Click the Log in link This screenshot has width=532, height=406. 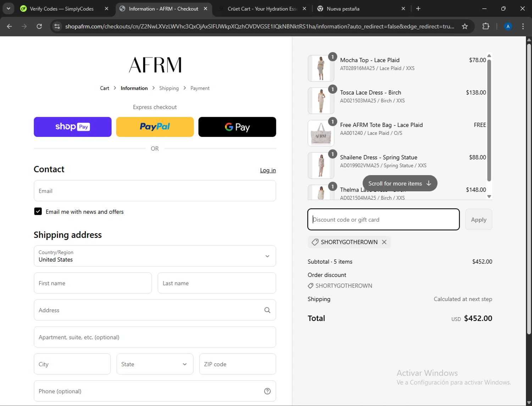tap(268, 170)
